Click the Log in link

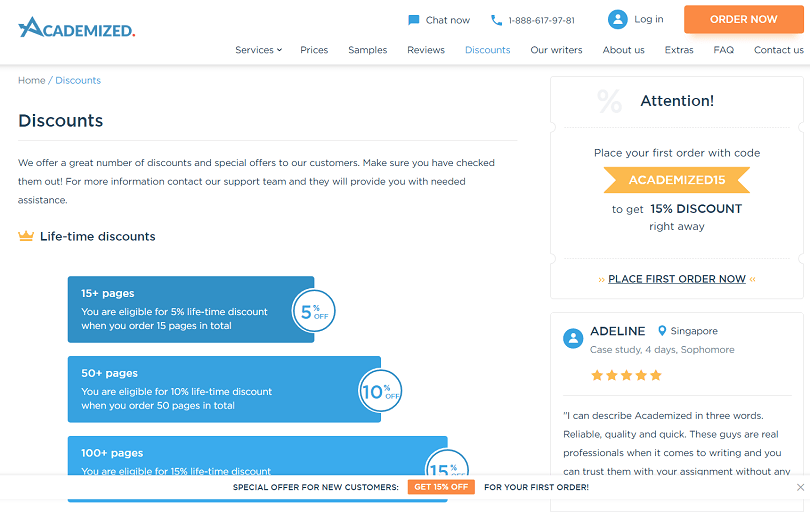648,19
